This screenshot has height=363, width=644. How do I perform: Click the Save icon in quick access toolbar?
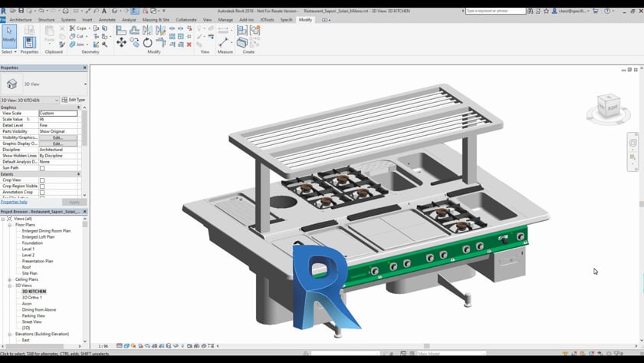pos(21,11)
